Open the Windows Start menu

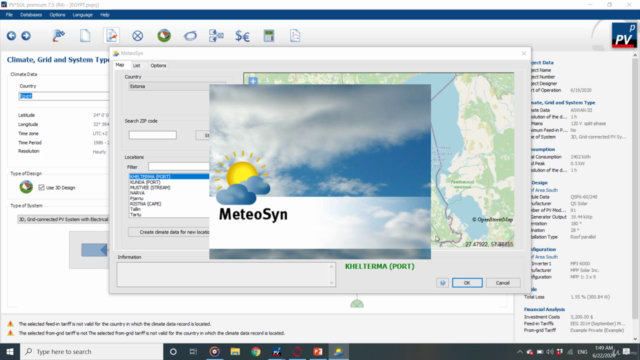[10, 351]
